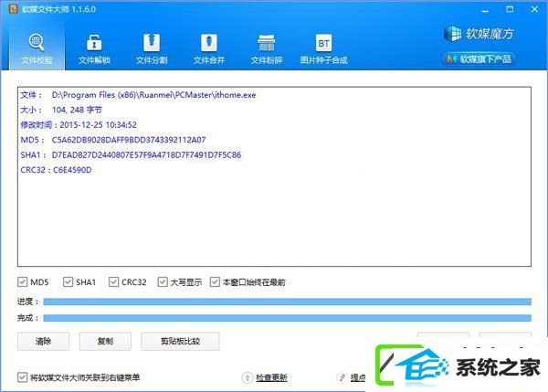Viewport: 548px width, 392px height.
Task: Click the CRC32 value C6E4590D
Action: 72,170
